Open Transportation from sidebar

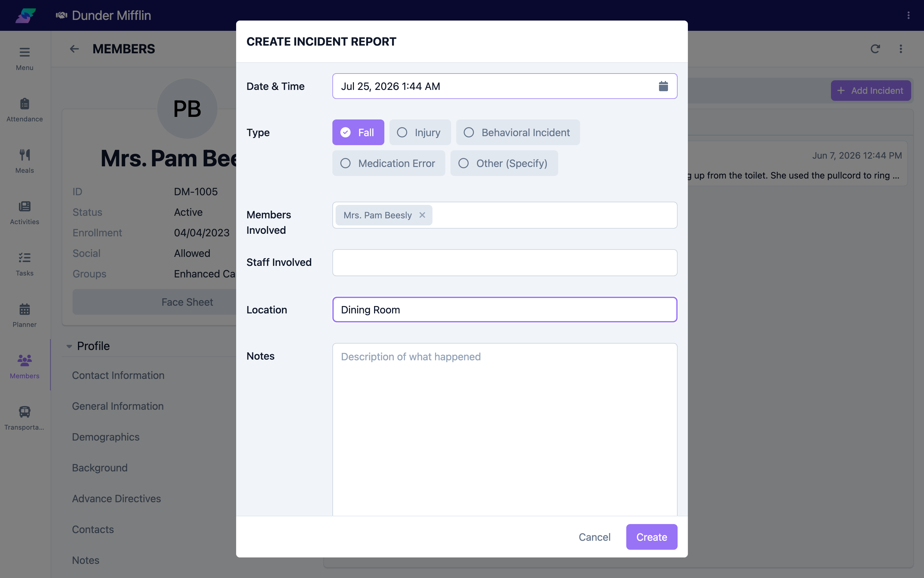click(x=24, y=418)
